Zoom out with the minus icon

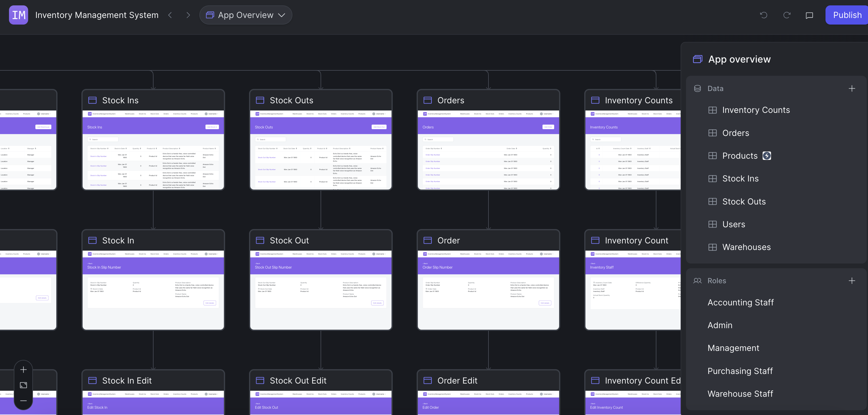23,401
